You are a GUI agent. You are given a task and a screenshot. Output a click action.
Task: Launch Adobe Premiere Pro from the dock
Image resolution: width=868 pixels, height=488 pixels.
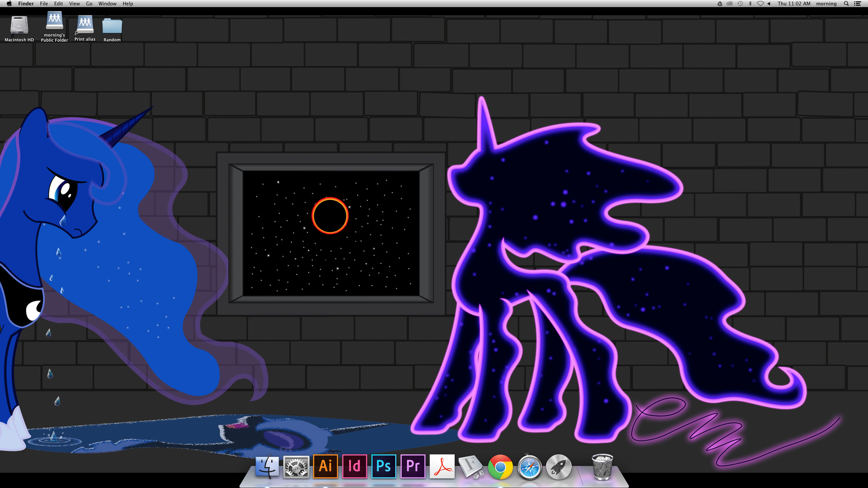413,466
